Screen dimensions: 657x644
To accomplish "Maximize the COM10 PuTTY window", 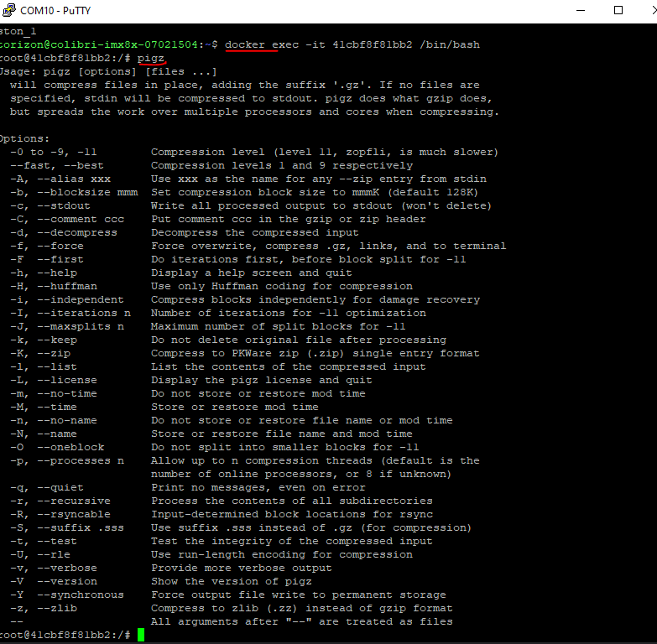I will (618, 10).
